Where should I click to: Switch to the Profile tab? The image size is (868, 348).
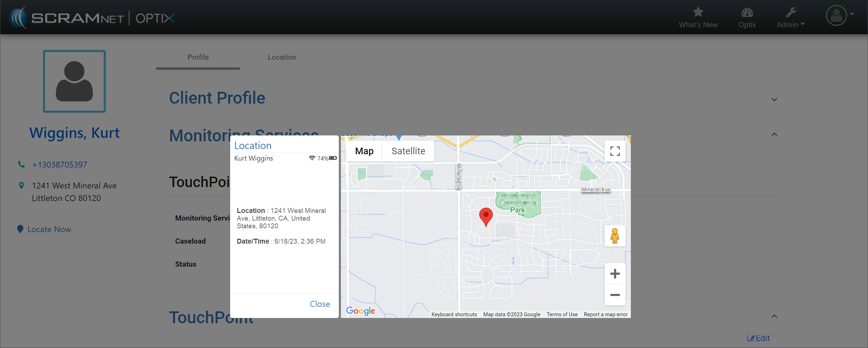coord(198,57)
